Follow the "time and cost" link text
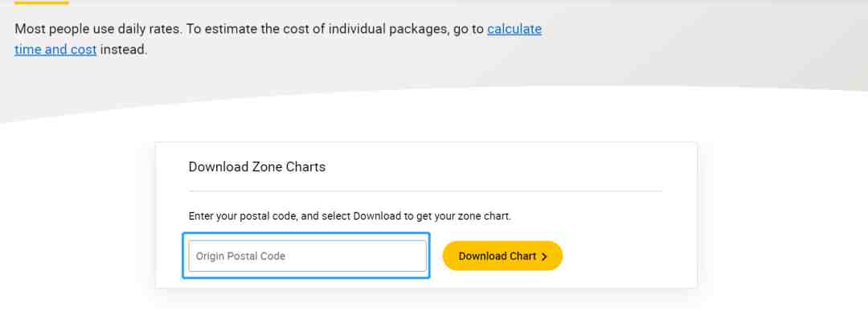The height and width of the screenshot is (320, 868). click(x=55, y=49)
